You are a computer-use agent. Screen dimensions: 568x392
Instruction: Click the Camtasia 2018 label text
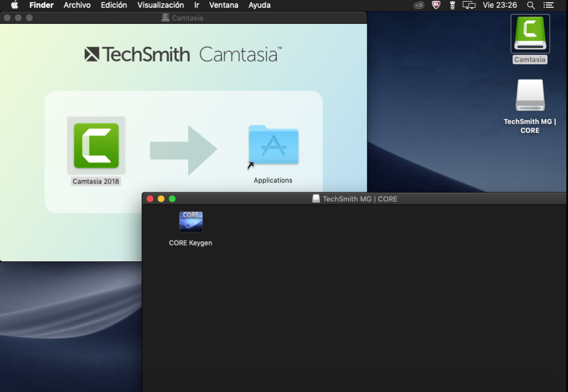point(95,181)
